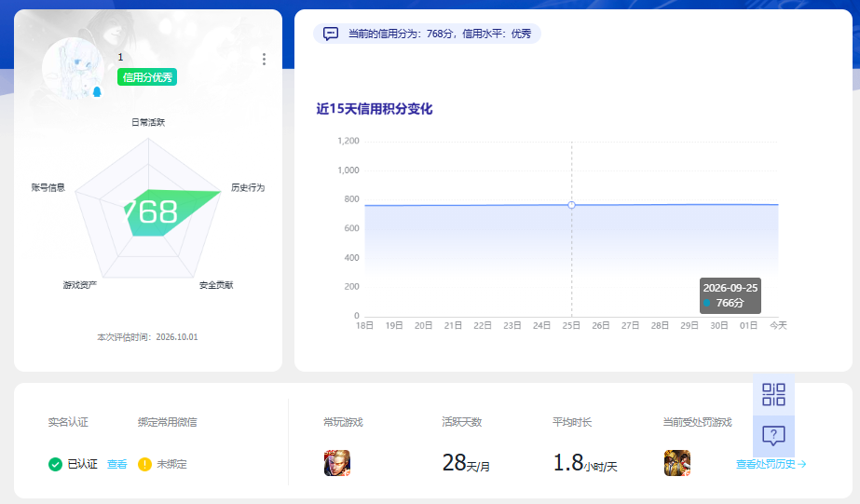860x504 pixels.
Task: Click the frequently played game icon
Action: (x=336, y=463)
